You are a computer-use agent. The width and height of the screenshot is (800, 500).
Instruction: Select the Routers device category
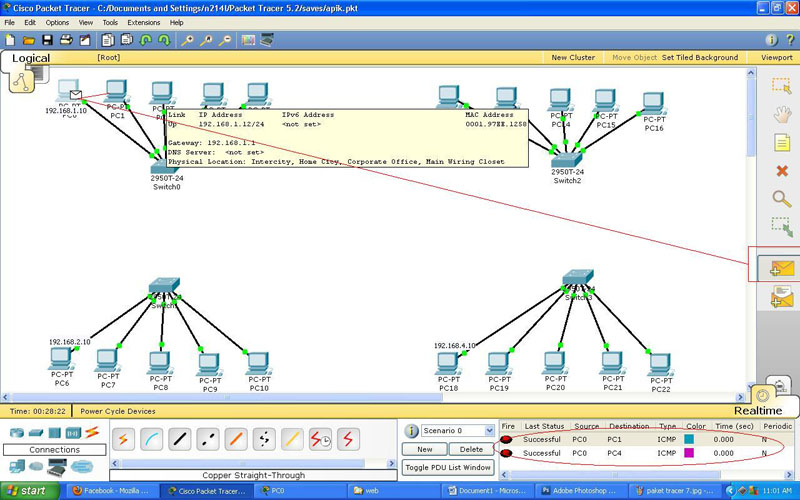(17, 433)
